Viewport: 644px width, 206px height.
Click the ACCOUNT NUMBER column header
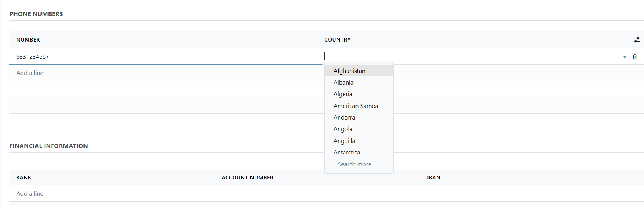click(247, 178)
